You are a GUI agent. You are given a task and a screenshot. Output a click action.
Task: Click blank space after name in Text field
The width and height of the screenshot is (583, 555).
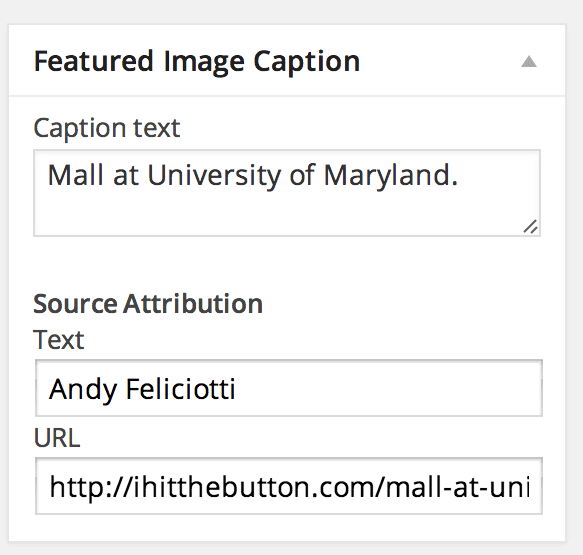(387, 388)
